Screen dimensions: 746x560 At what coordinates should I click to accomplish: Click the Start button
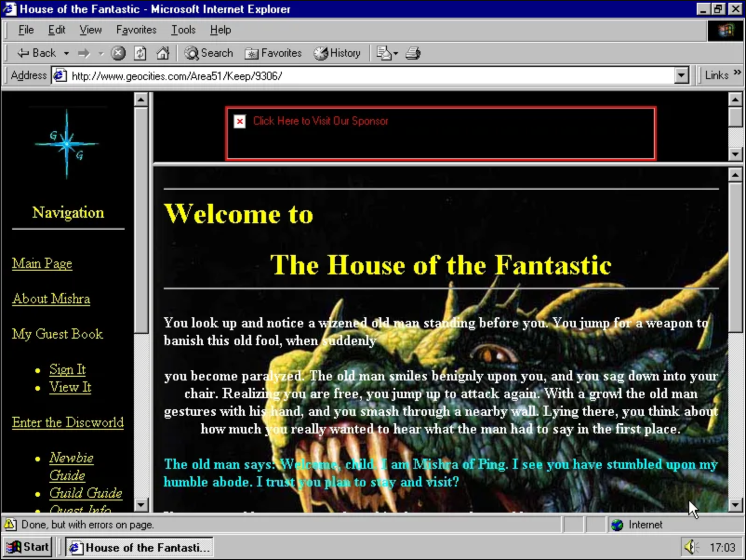[27, 547]
